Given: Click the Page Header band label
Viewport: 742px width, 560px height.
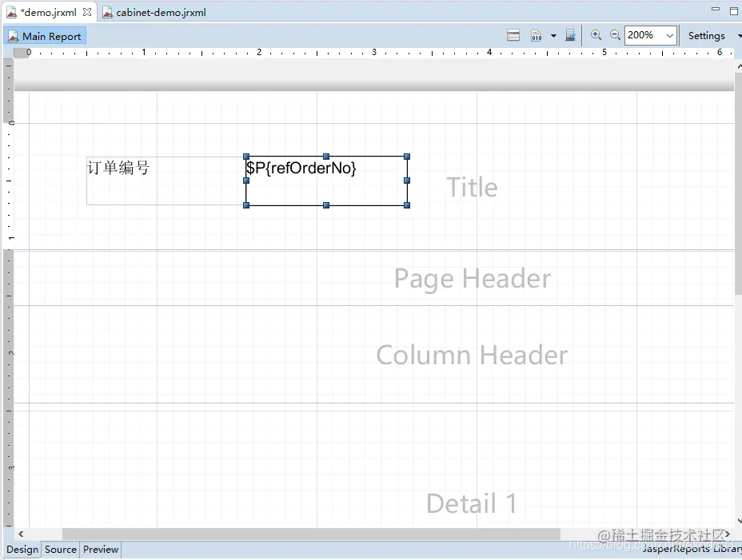Looking at the screenshot, I should (473, 279).
